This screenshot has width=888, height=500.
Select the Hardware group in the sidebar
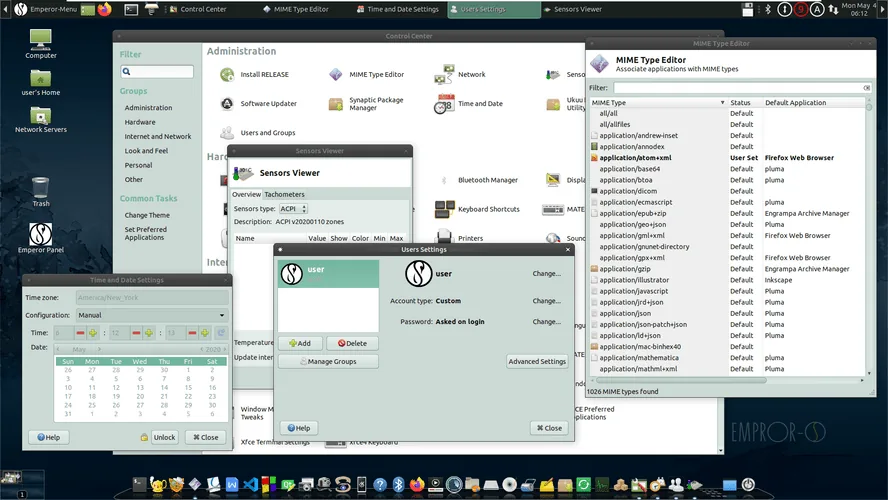tap(140, 122)
